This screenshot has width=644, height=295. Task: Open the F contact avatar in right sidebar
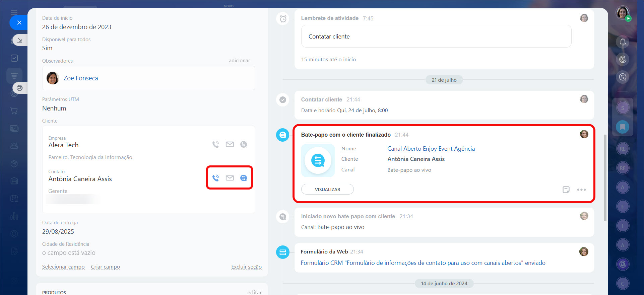(623, 207)
